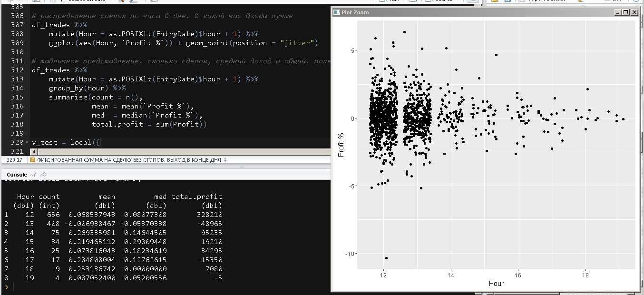Click the outlier point near -10 in the plot
This screenshot has width=644, height=295.
pyautogui.click(x=386, y=258)
